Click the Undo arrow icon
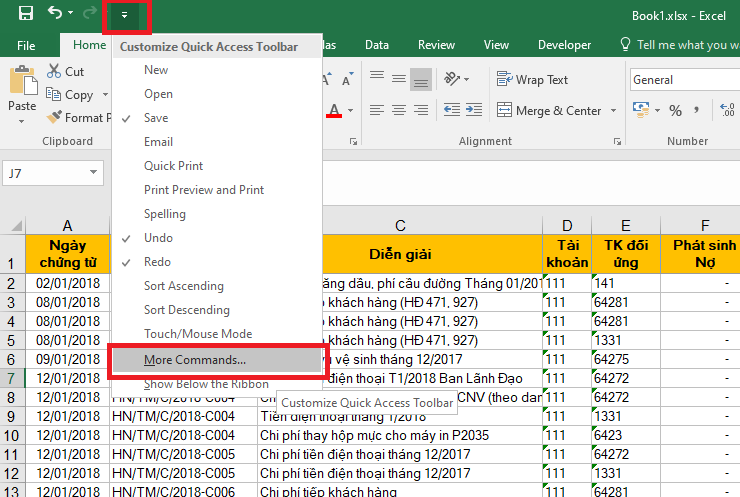The image size is (740, 497). point(55,14)
